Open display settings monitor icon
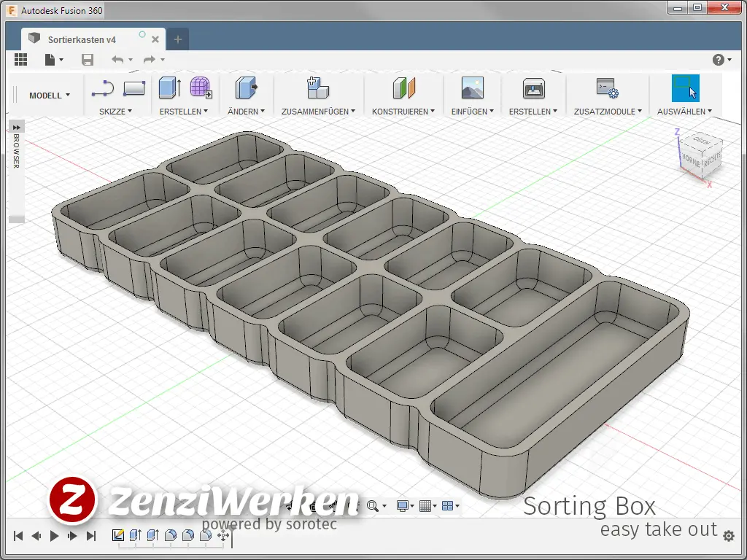The image size is (747, 560). click(x=403, y=506)
